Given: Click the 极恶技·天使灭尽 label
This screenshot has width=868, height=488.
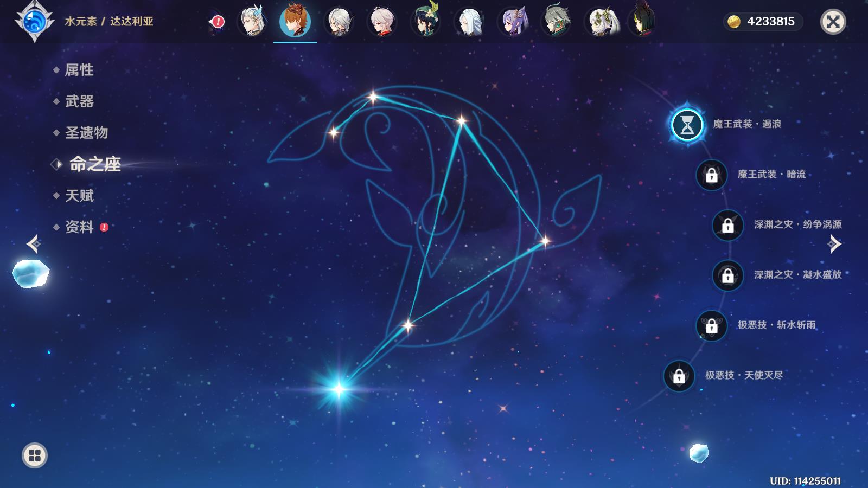Looking at the screenshot, I should 744,375.
